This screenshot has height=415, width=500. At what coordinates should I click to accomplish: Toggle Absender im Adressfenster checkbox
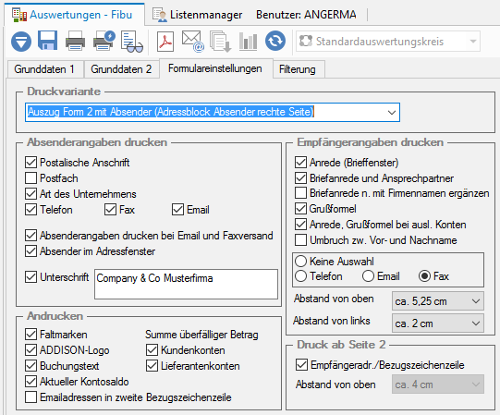pyautogui.click(x=31, y=251)
